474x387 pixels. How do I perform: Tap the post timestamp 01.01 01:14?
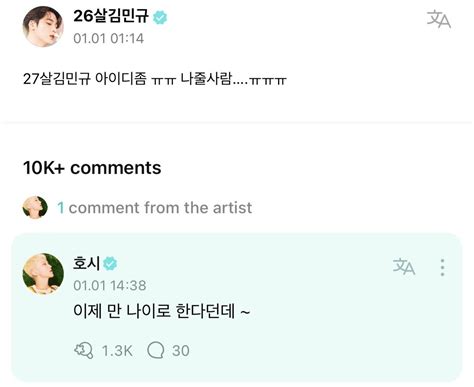tap(109, 38)
